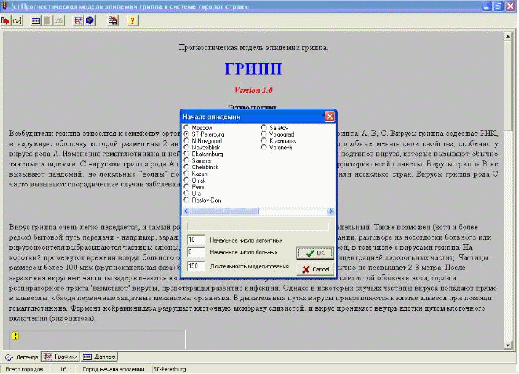Click the greyed graph icon in toolbar
The width and height of the screenshot is (519, 374).
(59, 21)
